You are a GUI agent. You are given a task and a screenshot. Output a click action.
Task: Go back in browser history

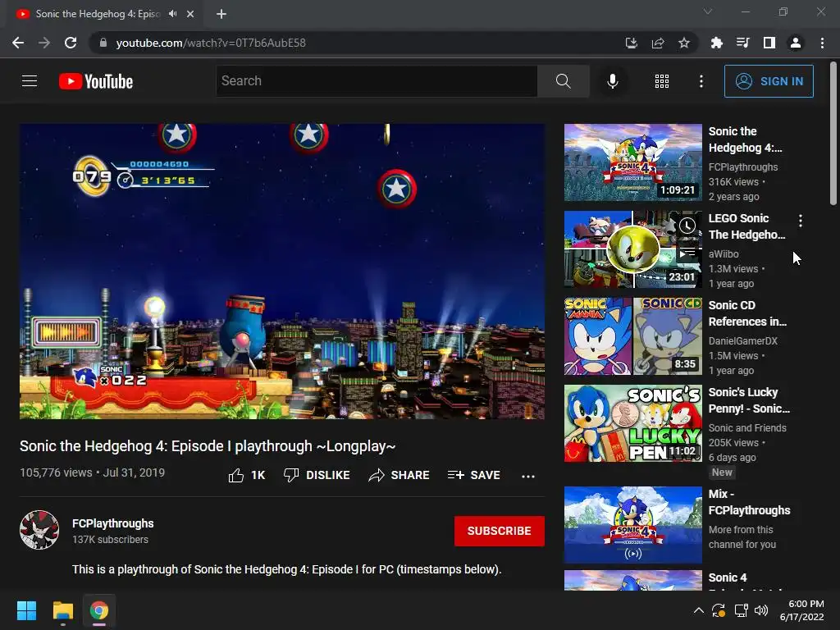point(18,43)
